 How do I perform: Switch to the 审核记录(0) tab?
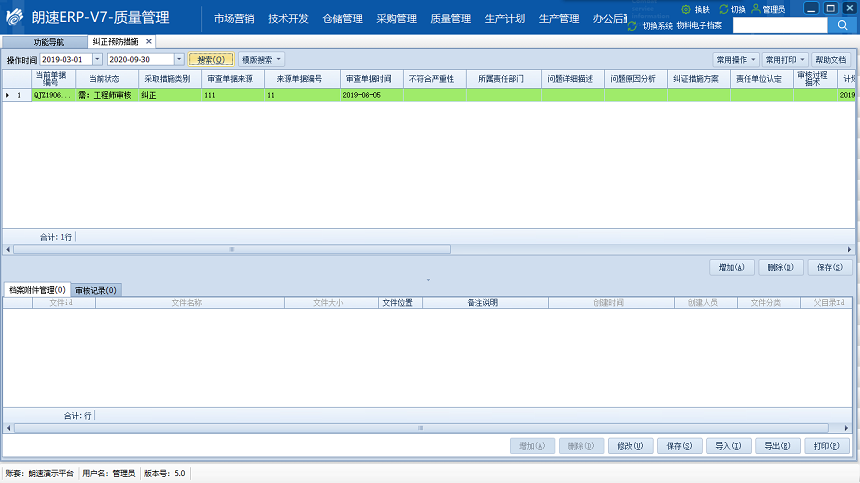tap(96, 291)
